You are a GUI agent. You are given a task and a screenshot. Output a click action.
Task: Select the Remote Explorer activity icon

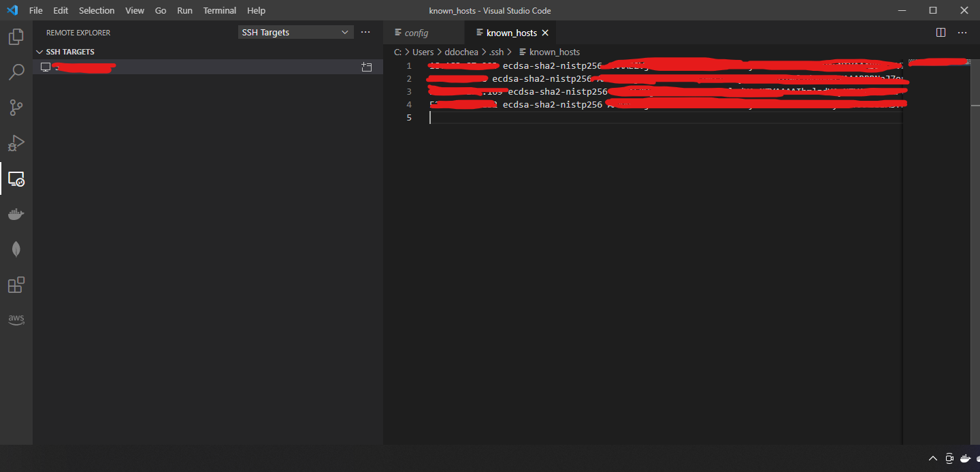(16, 178)
